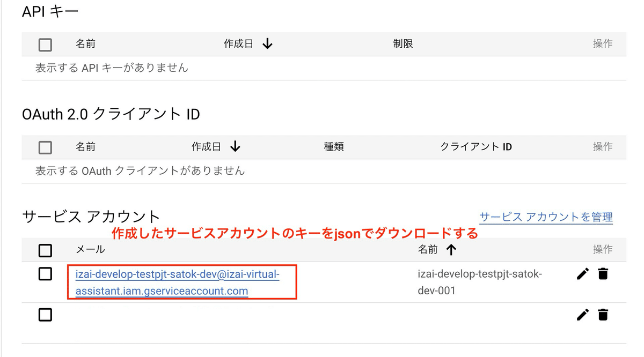Click the 操作 column header in API キー table

coord(602,44)
